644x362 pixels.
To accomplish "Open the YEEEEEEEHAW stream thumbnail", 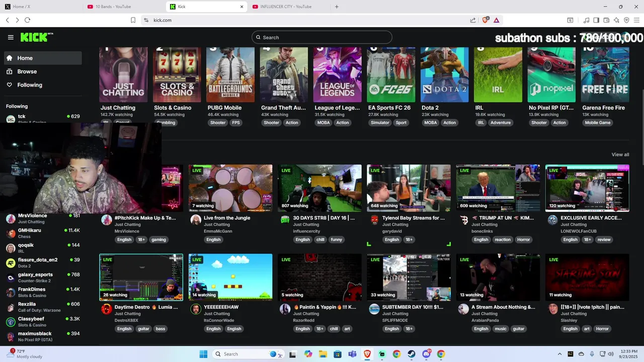I will point(230,277).
